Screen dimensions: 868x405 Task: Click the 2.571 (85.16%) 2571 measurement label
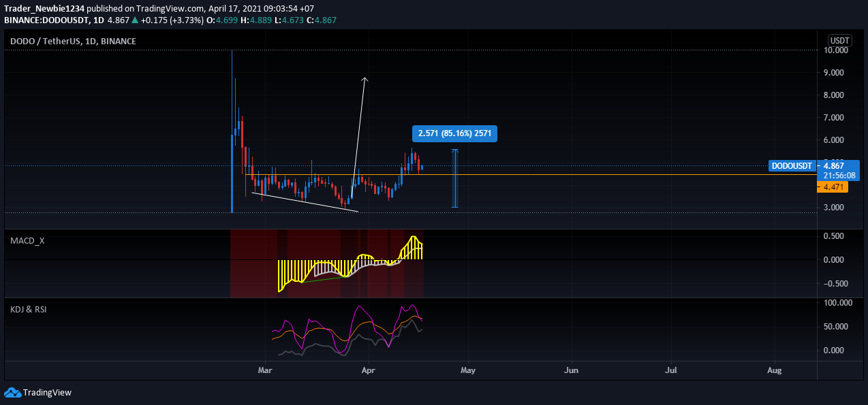point(454,134)
